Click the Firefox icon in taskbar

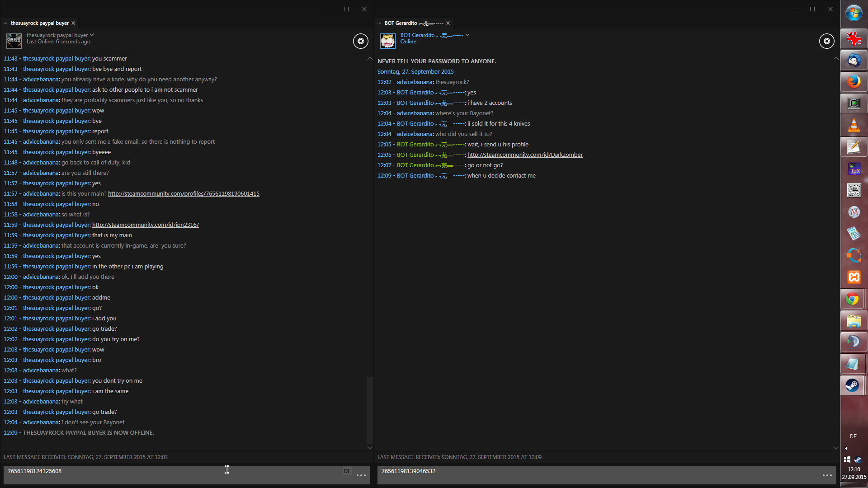pos(854,82)
